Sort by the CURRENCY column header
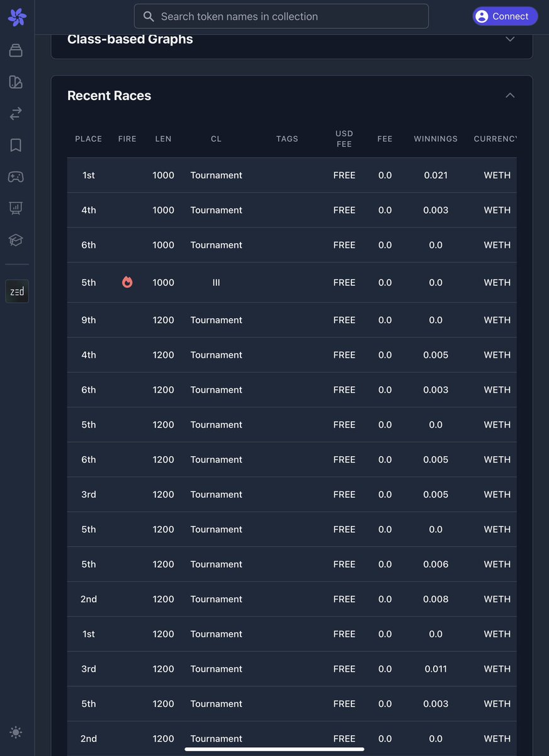The image size is (549, 756). tap(495, 139)
